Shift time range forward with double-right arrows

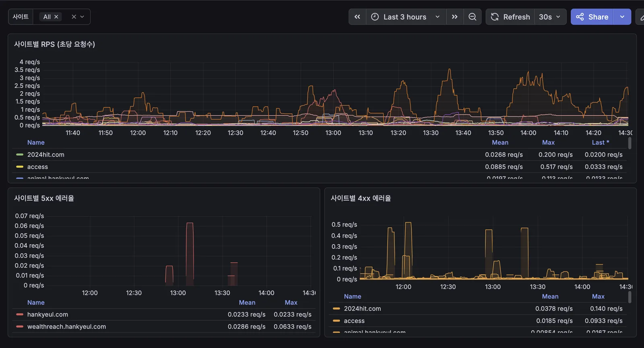pyautogui.click(x=455, y=17)
